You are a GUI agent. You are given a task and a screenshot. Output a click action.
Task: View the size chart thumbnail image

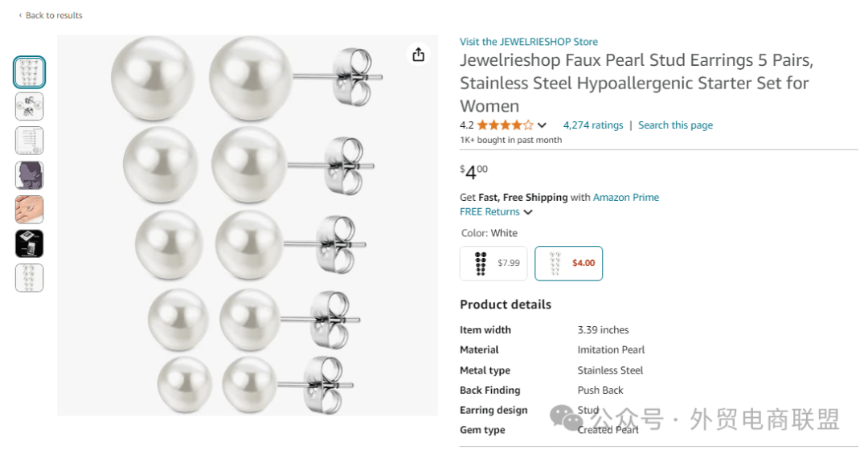[x=30, y=141]
